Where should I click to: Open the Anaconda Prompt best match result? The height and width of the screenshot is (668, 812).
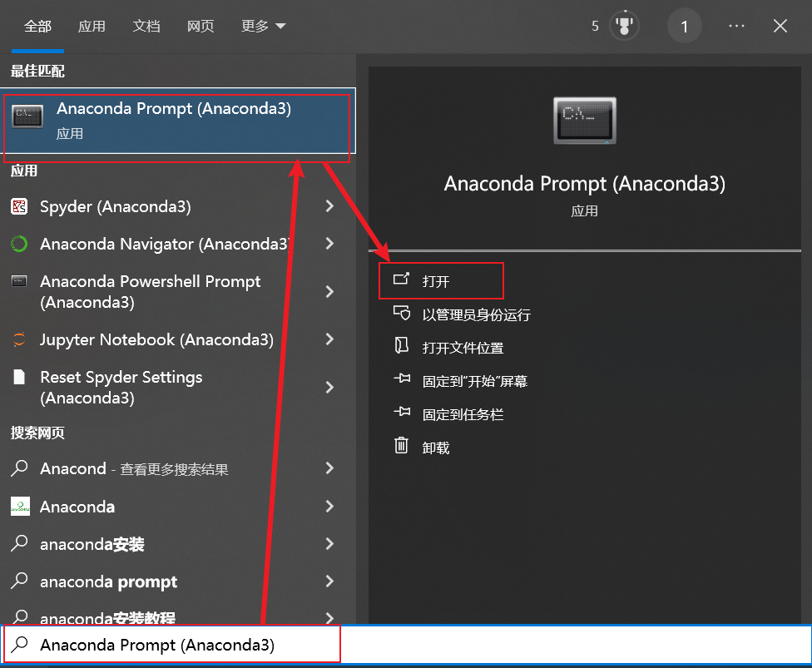tap(178, 121)
